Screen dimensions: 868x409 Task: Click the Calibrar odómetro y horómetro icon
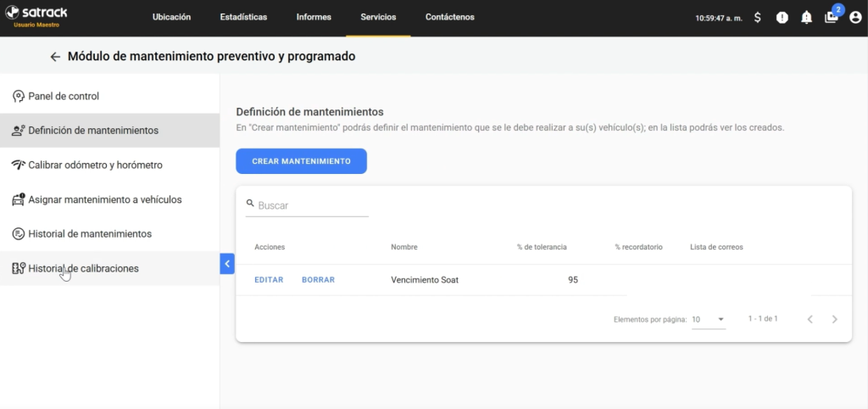pyautogui.click(x=19, y=165)
